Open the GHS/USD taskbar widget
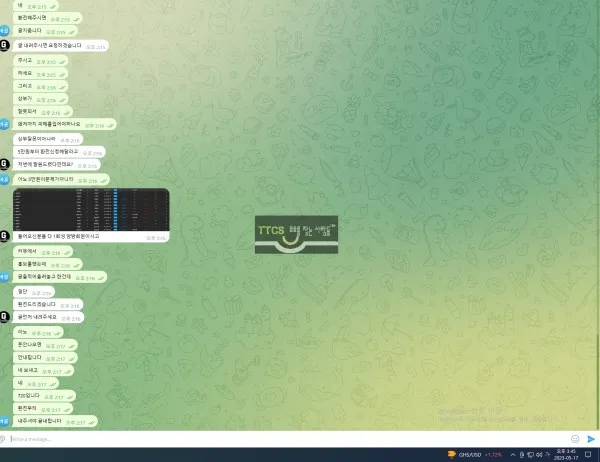600x462 pixels. tap(475, 455)
